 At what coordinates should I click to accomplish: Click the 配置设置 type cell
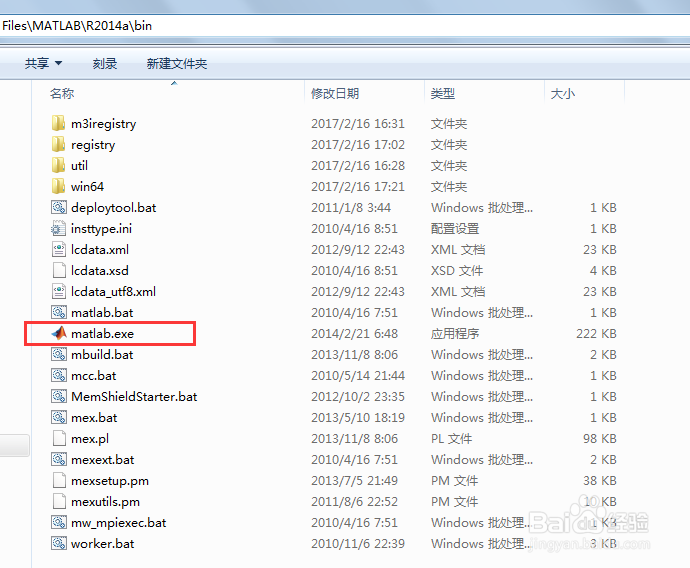455,228
